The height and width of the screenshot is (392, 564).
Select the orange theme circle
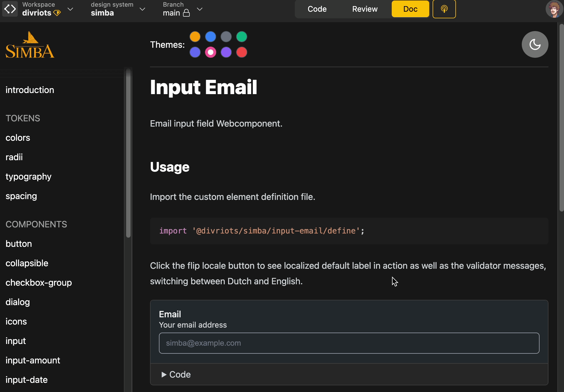tap(195, 37)
